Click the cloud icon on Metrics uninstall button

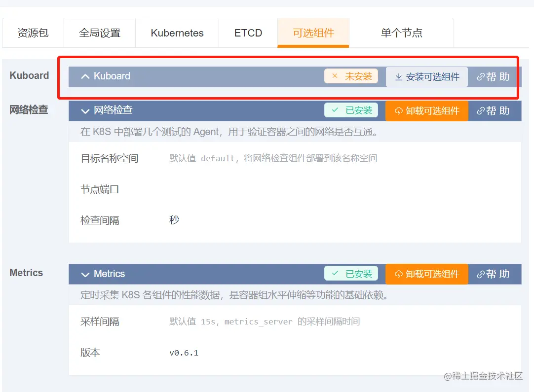(x=398, y=275)
